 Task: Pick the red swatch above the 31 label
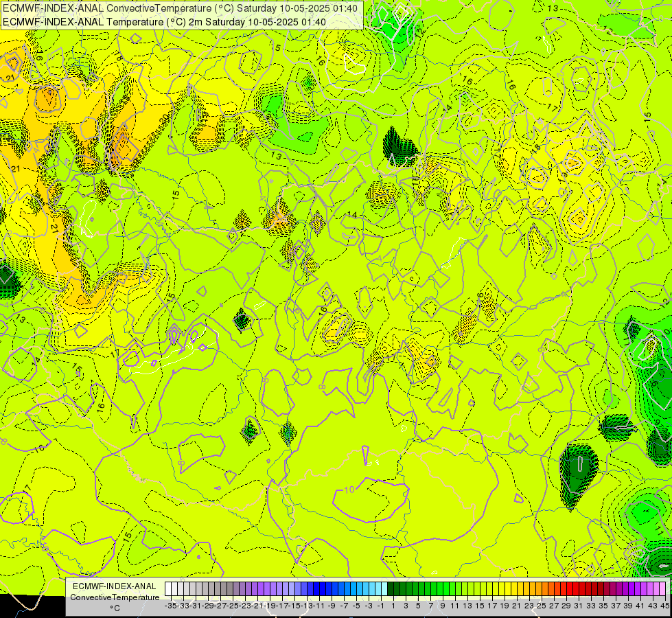pos(577,589)
